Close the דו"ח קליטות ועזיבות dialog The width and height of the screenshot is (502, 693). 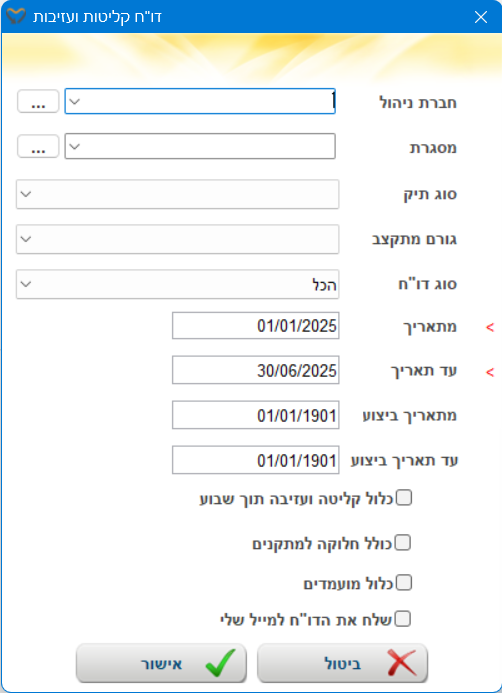tap(480, 17)
